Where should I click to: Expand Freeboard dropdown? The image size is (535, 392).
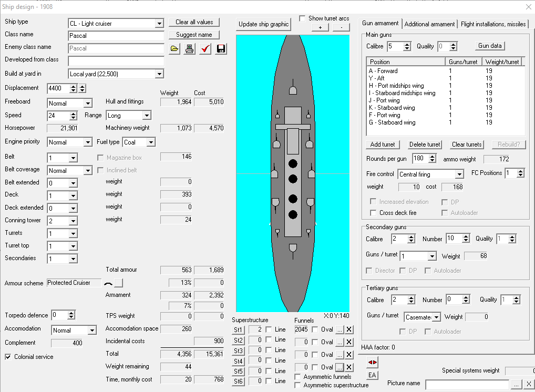coord(88,104)
